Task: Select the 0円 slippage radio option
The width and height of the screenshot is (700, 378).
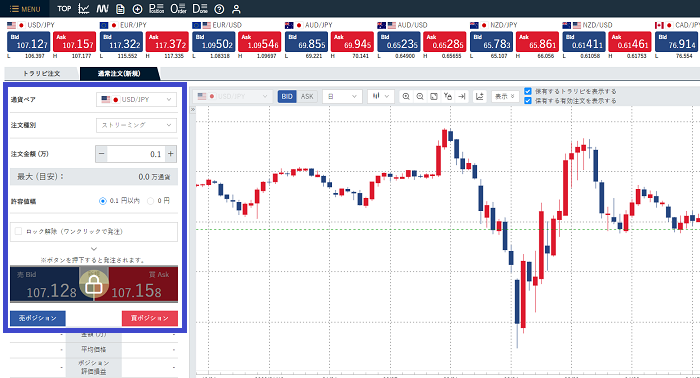Action: click(x=150, y=201)
